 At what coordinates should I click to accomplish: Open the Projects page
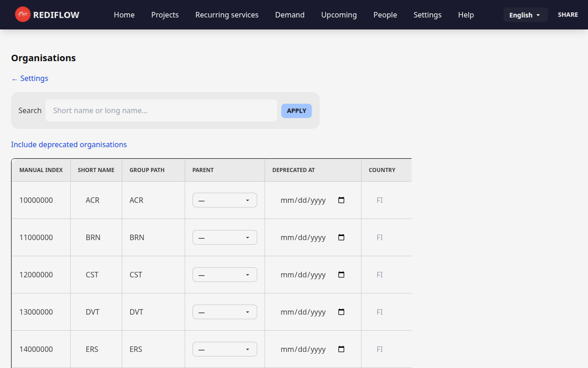[165, 15]
